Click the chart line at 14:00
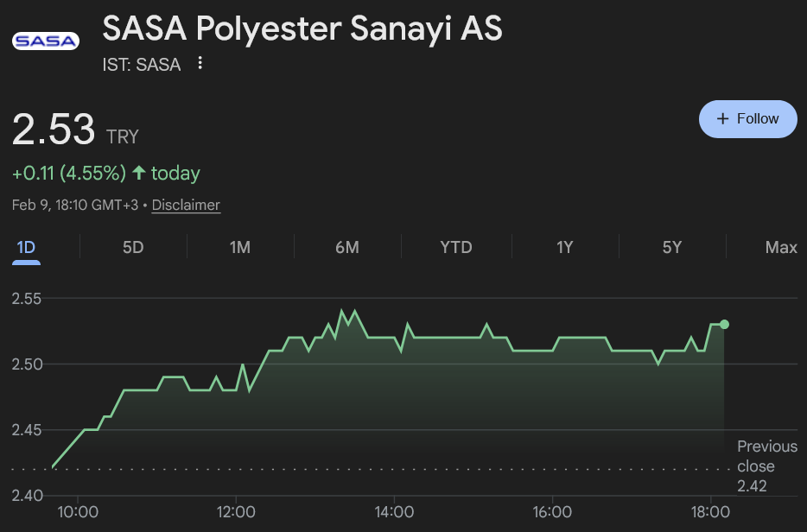807x532 pixels. click(x=394, y=338)
